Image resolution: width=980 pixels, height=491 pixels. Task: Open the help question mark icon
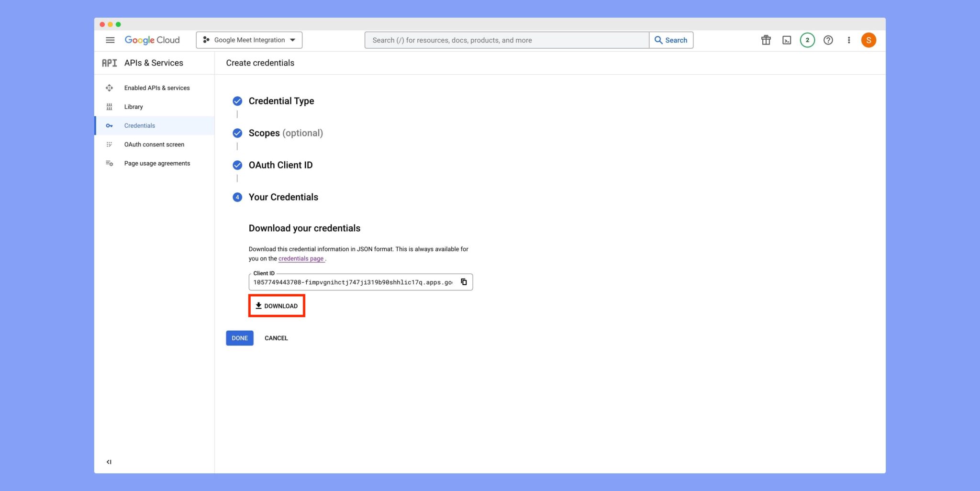pos(828,40)
